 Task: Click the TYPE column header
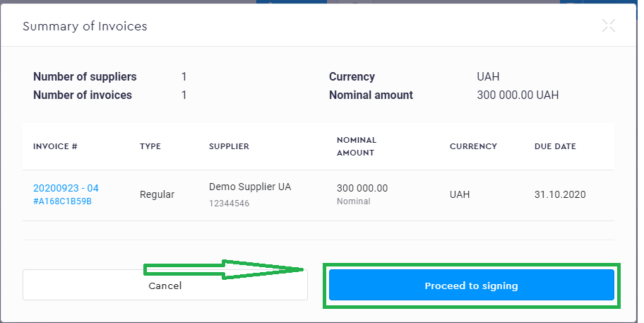[x=150, y=146]
